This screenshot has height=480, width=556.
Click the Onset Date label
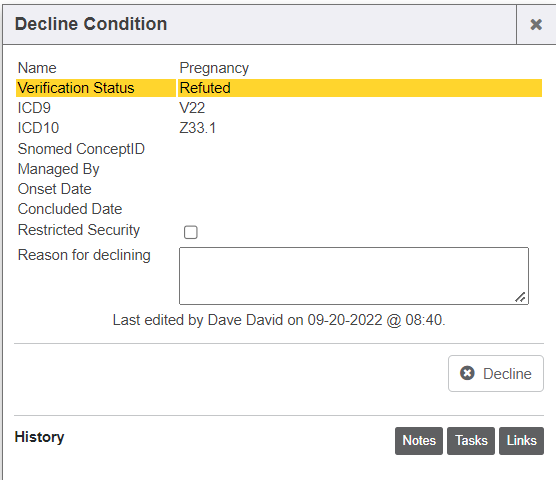55,189
